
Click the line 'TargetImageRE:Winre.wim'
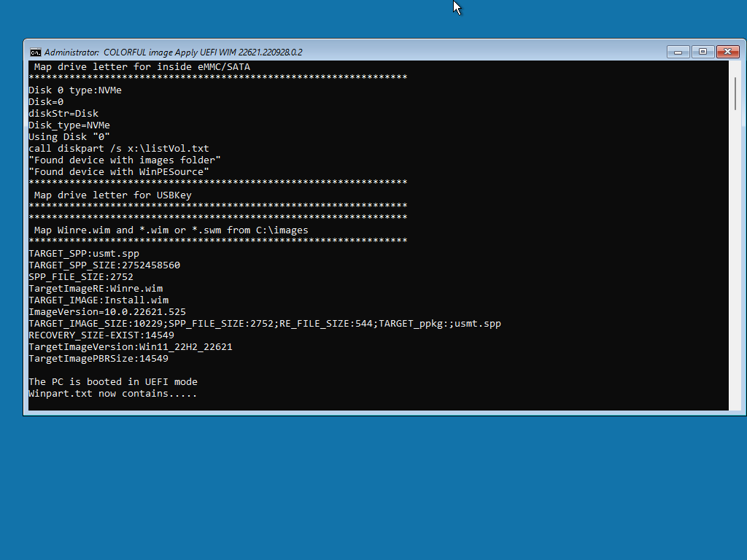coord(96,289)
